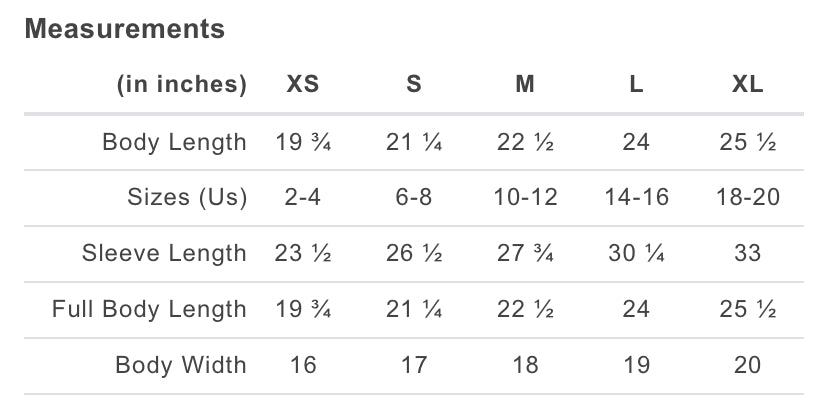Screen dimensions: 828x401
Task: Click the 30 ¼ sleeve length cell
Action: tap(636, 254)
